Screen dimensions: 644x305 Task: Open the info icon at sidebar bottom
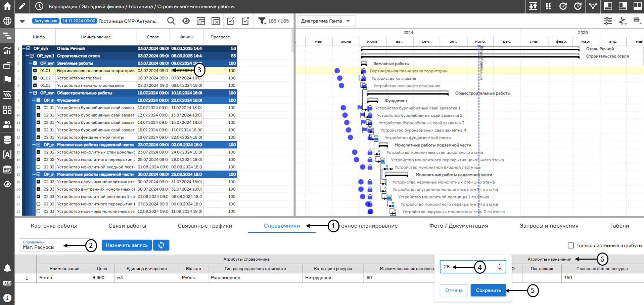7,298
